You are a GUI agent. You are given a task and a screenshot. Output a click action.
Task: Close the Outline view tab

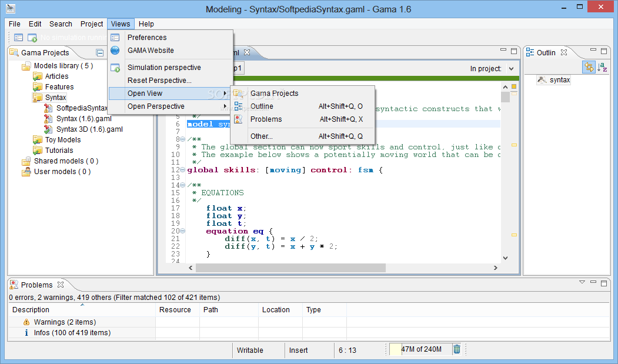coord(564,52)
